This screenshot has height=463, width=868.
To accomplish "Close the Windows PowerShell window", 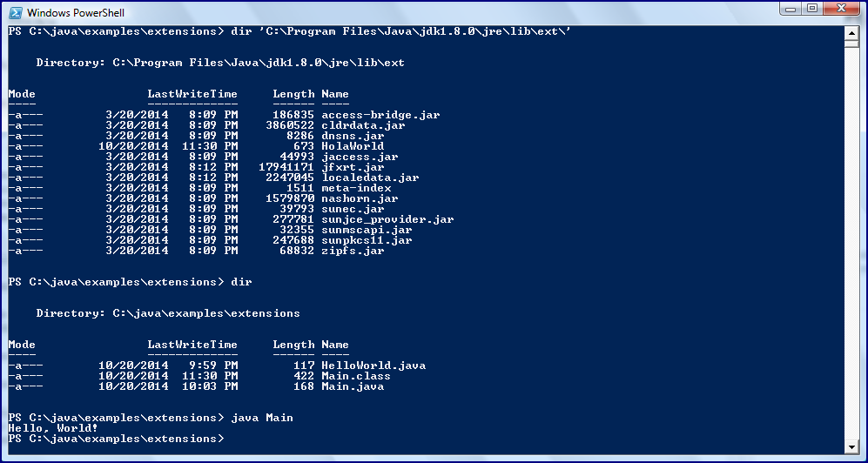I will 842,9.
